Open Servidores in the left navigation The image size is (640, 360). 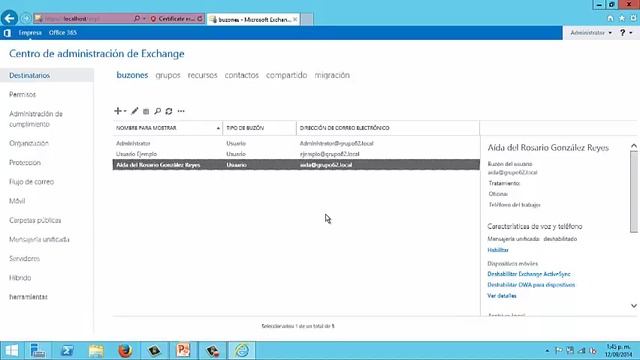[24, 258]
